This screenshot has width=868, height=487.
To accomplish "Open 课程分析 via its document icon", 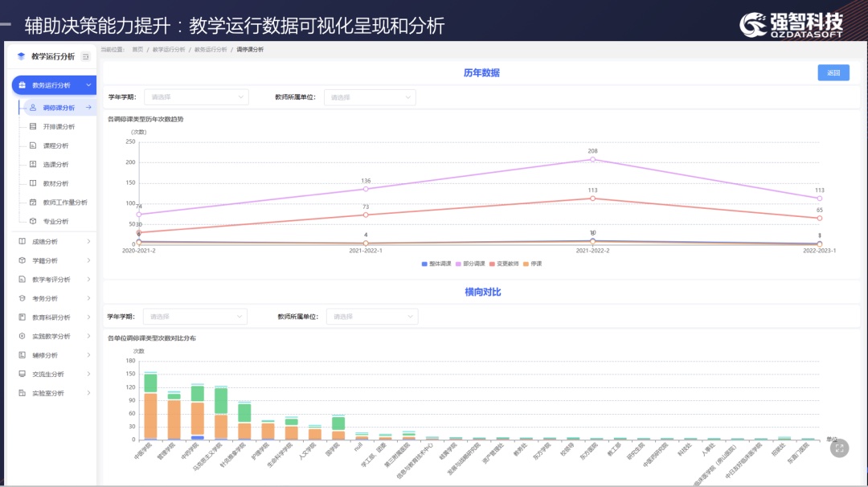I will tap(33, 145).
